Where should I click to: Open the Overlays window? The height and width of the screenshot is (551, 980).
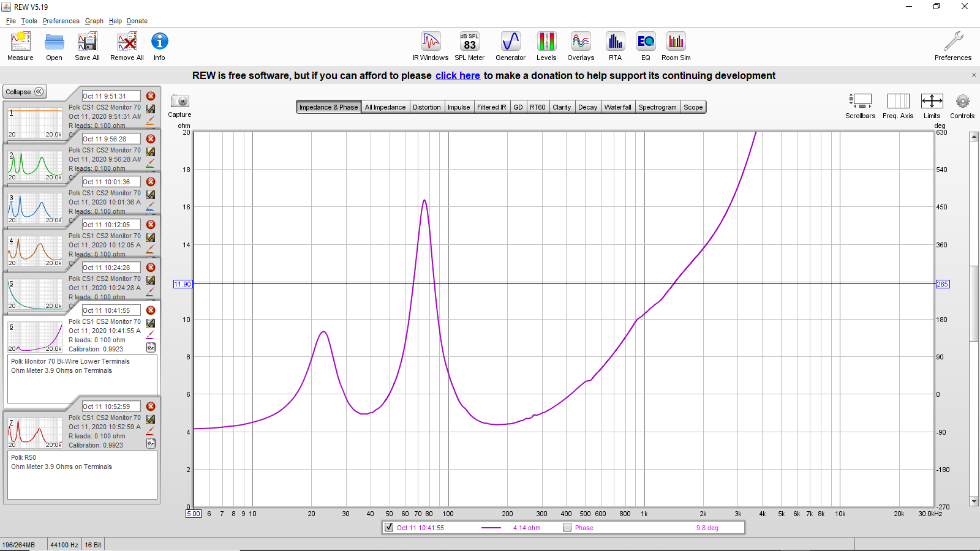(581, 42)
